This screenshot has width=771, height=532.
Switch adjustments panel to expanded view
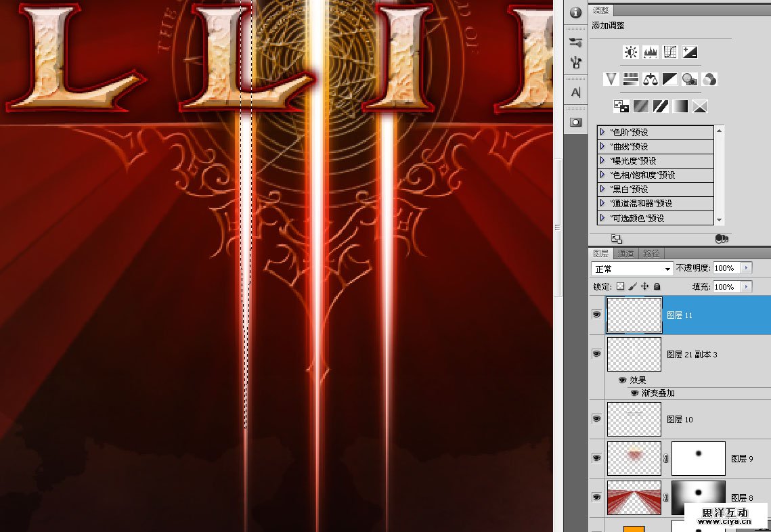(x=617, y=239)
